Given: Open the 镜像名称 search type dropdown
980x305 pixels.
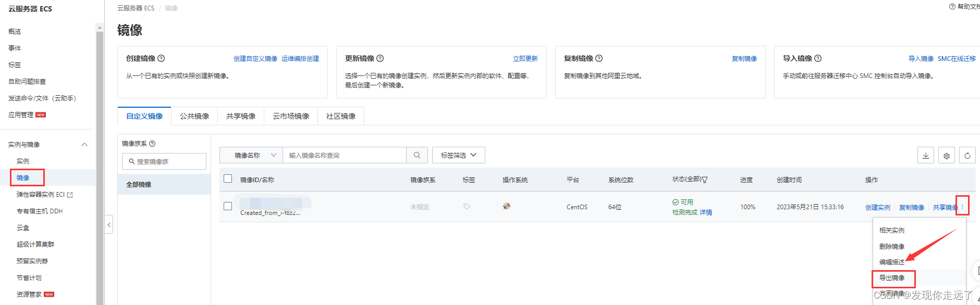Looking at the screenshot, I should [251, 155].
